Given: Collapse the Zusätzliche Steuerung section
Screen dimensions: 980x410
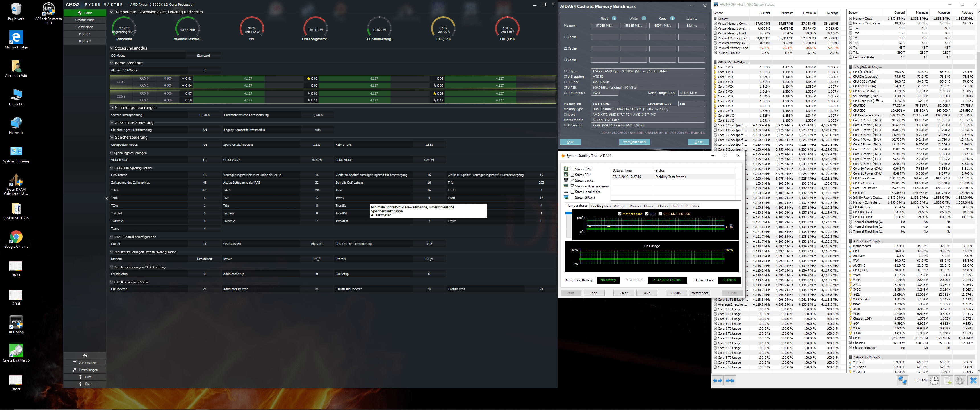Looking at the screenshot, I should click(111, 122).
